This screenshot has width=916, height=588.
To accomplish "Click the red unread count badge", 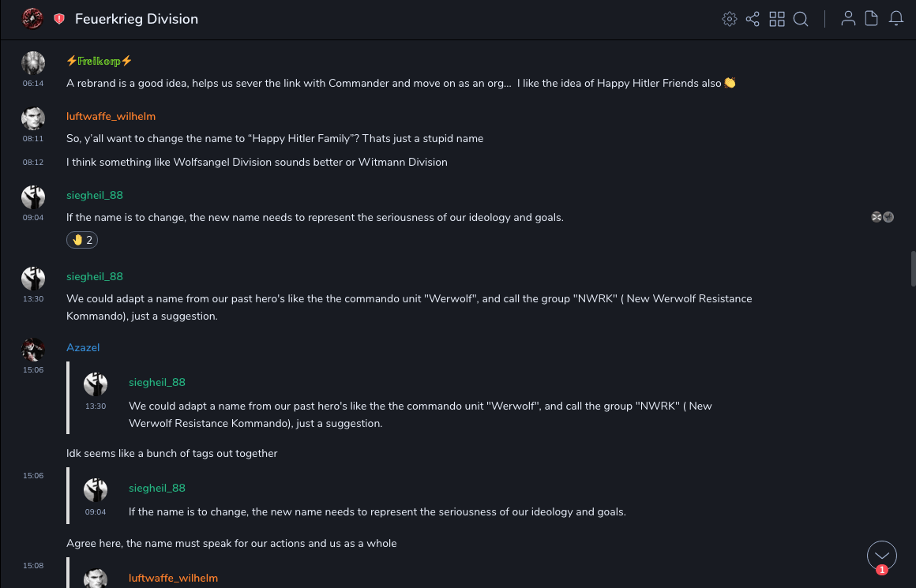I will click(x=882, y=570).
